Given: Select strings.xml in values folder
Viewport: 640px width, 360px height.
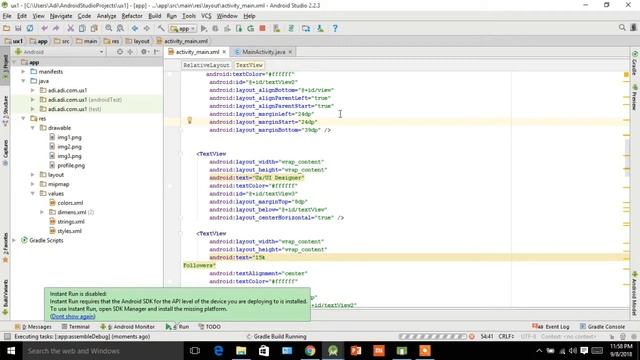Looking at the screenshot, I should pyautogui.click(x=67, y=222).
